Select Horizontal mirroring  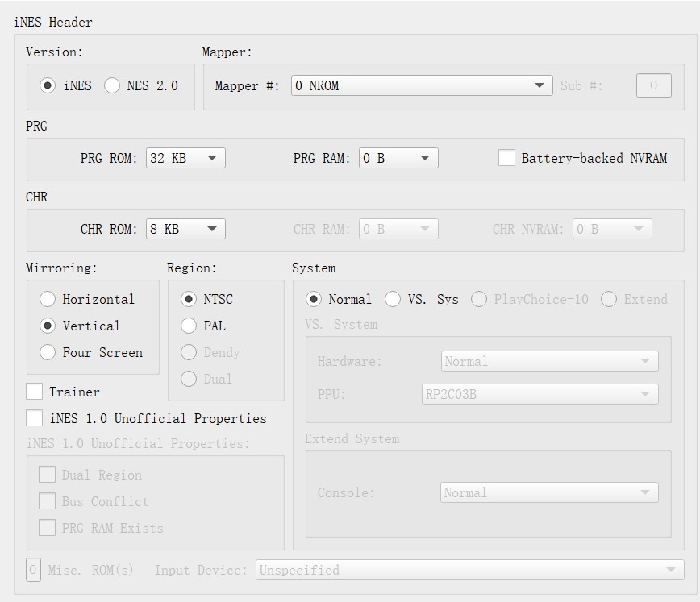pos(48,299)
